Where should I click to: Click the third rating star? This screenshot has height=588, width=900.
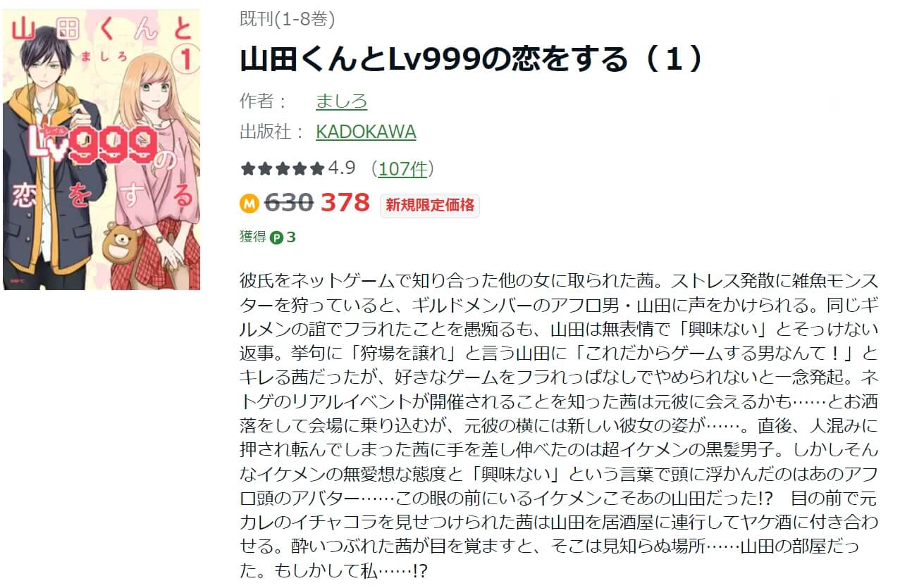click(283, 169)
